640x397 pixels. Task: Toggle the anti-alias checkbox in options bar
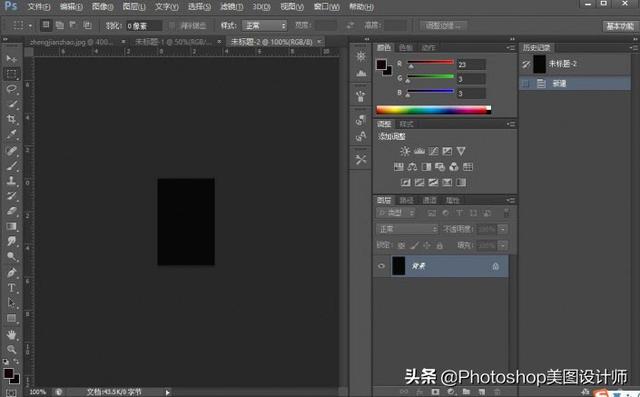tap(172, 26)
